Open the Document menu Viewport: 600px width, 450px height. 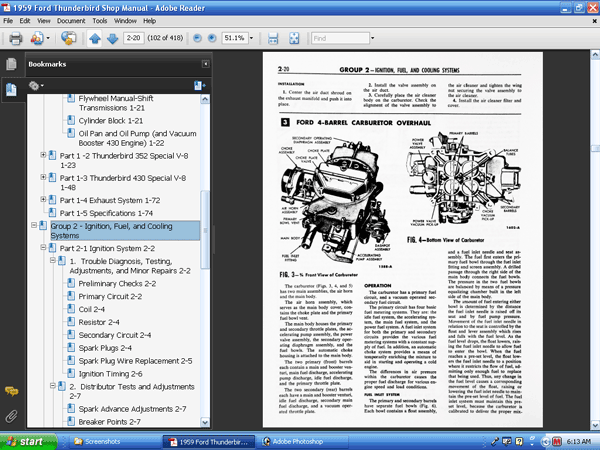(71, 21)
